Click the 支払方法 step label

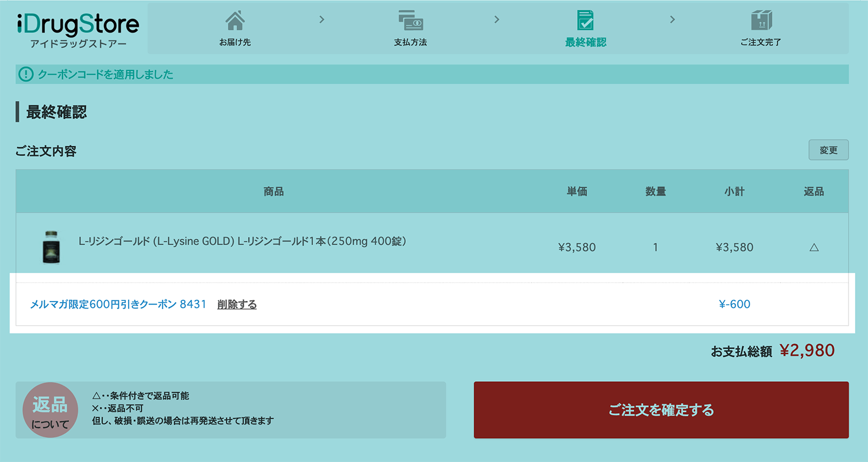[411, 42]
